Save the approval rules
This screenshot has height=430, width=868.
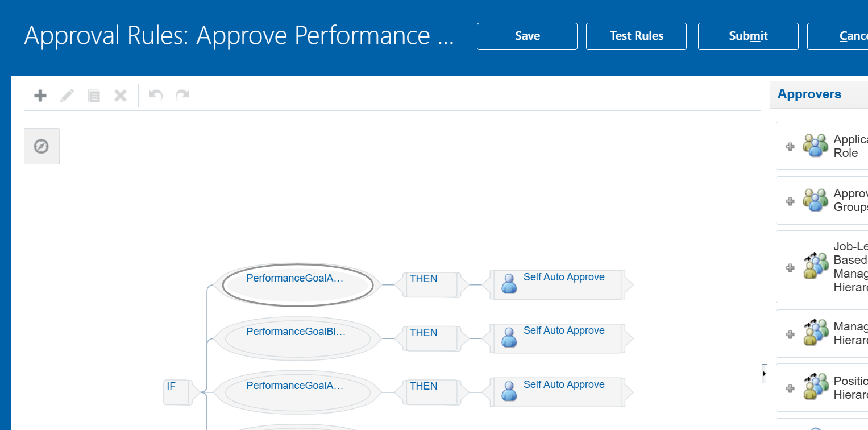click(x=527, y=36)
